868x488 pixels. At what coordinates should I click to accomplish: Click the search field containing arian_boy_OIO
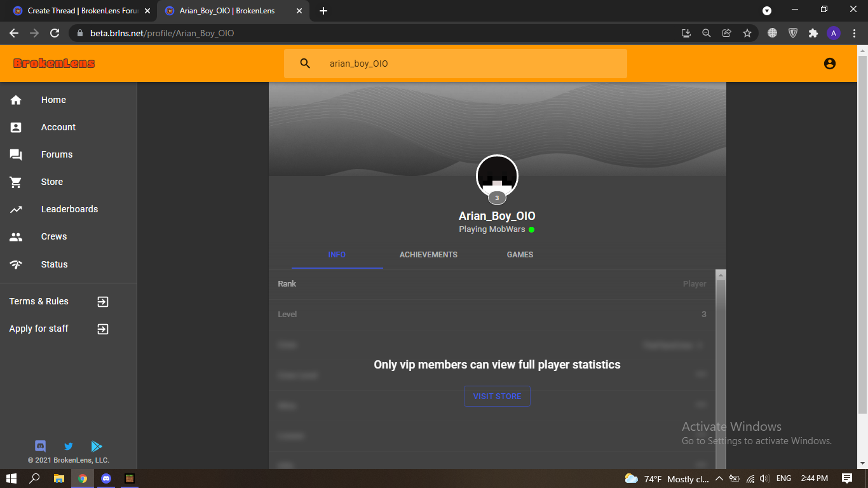456,64
